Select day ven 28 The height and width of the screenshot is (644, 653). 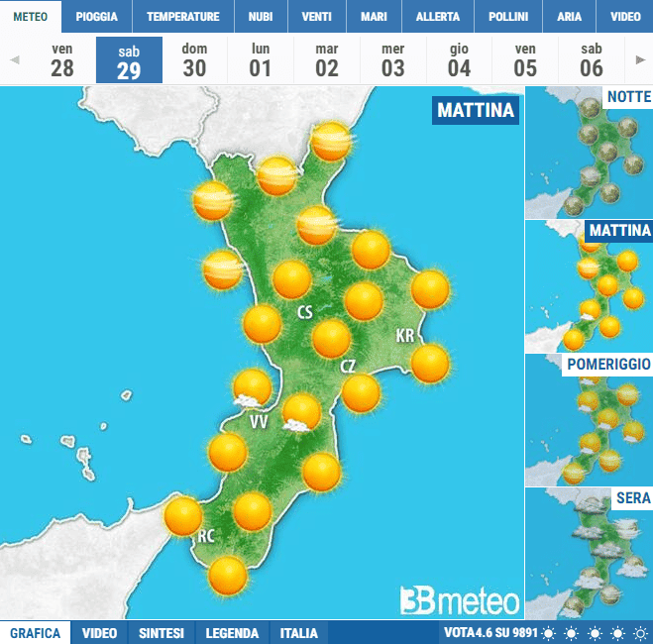(x=62, y=60)
